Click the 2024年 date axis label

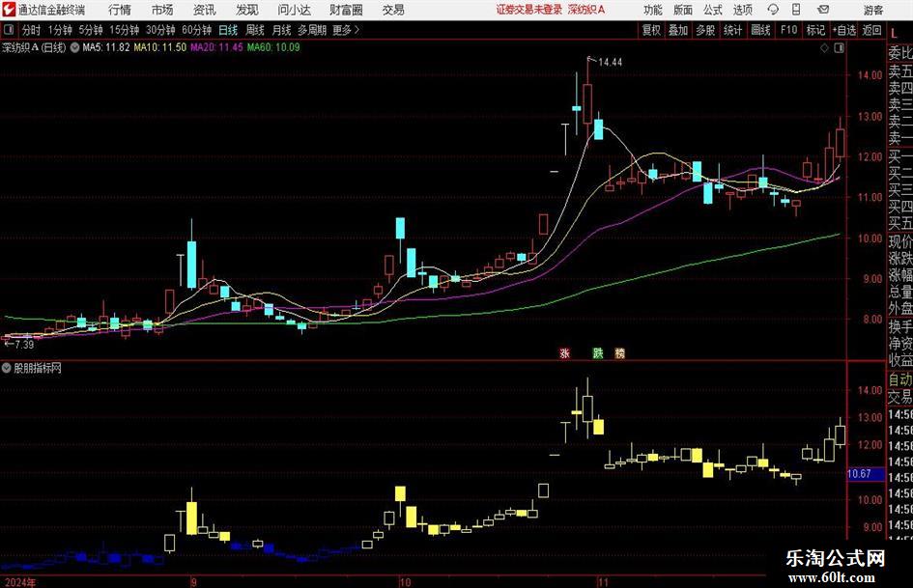tap(19, 582)
